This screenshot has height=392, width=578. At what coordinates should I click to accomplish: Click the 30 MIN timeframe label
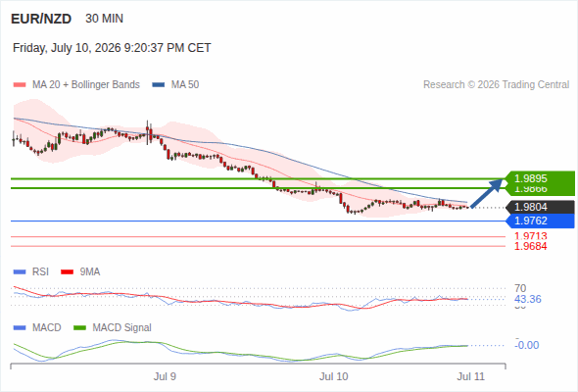coord(104,19)
